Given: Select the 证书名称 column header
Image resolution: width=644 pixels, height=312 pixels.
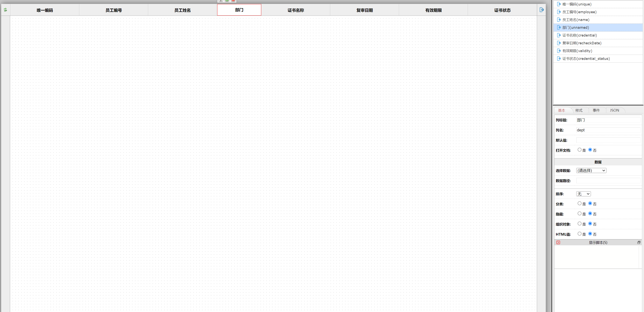Looking at the screenshot, I should (x=295, y=10).
